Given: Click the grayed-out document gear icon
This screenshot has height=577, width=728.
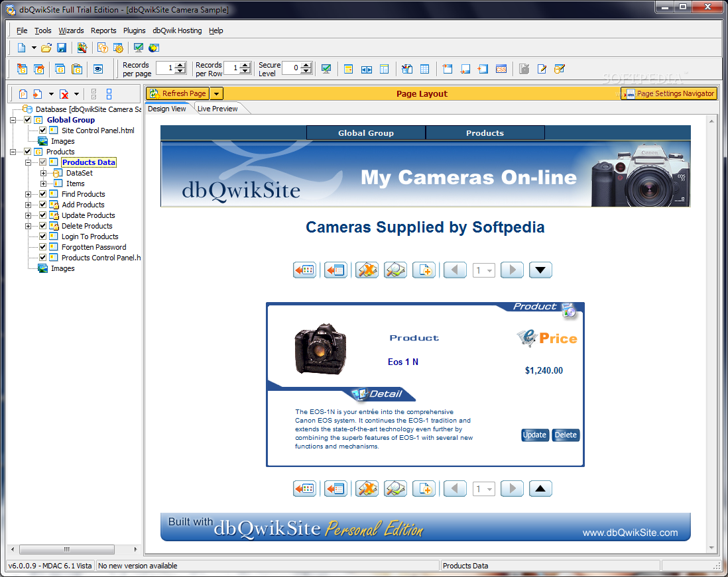Looking at the screenshot, I should point(524,69).
